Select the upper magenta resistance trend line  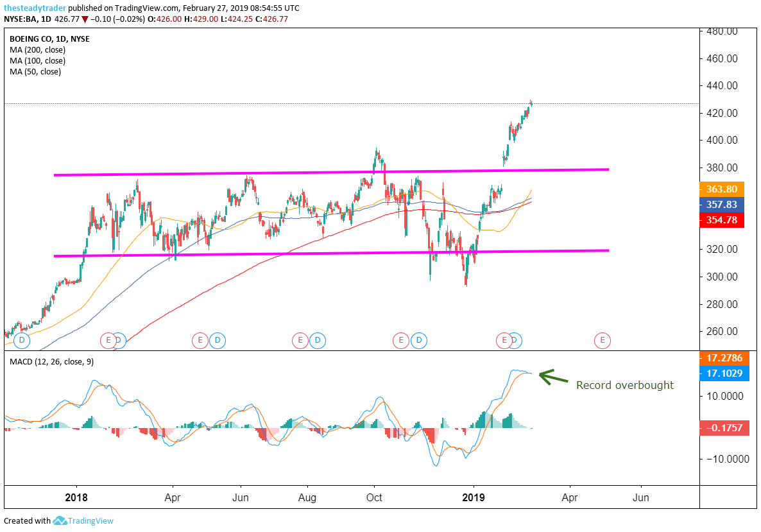pyautogui.click(x=332, y=173)
